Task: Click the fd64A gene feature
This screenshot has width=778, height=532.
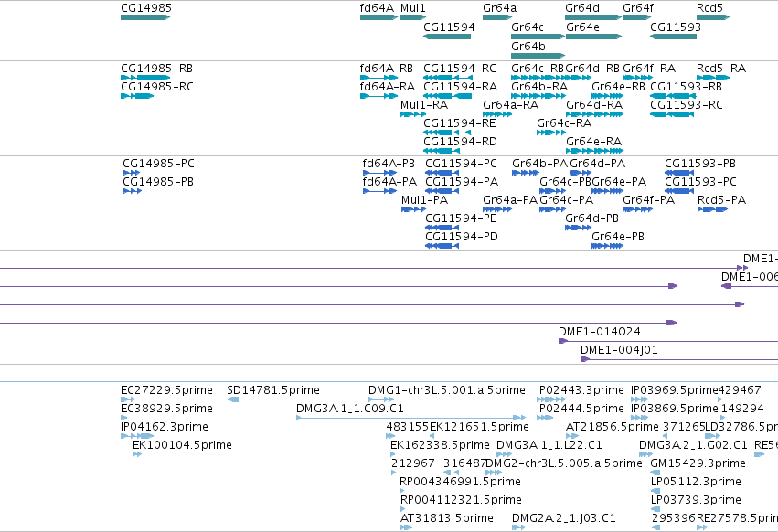Action: click(379, 17)
